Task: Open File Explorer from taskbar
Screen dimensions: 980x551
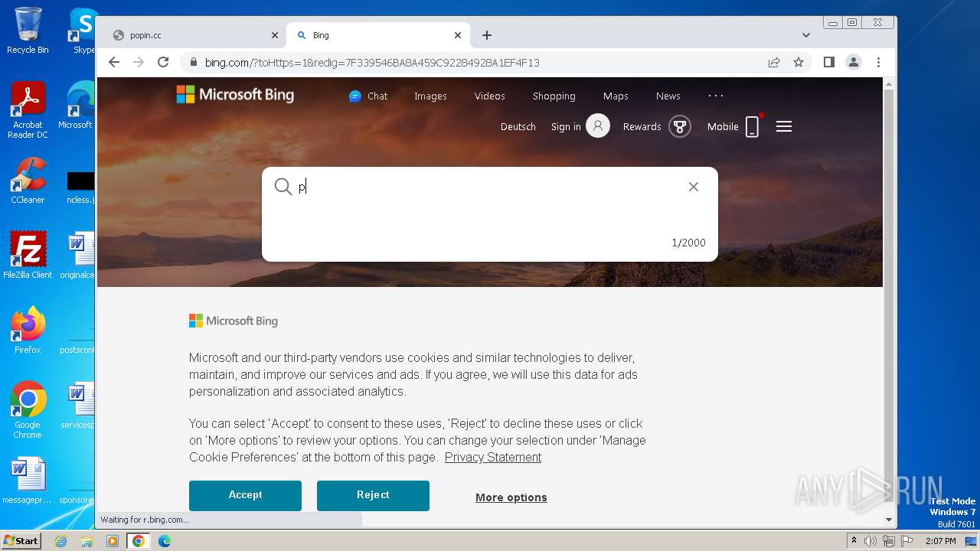Action: click(x=87, y=541)
